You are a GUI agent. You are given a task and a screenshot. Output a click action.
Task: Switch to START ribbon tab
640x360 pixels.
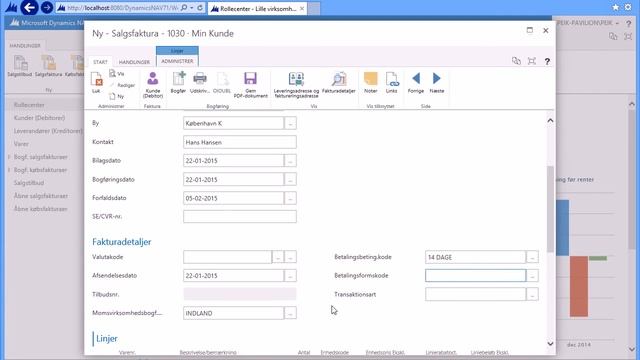(100, 62)
